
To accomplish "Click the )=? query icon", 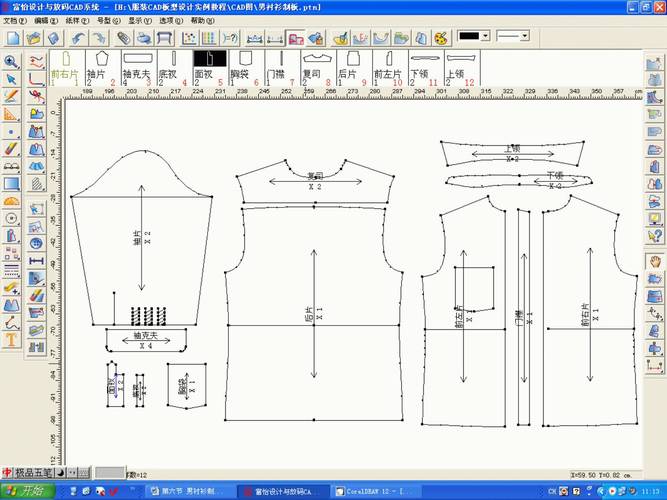I will coord(230,38).
